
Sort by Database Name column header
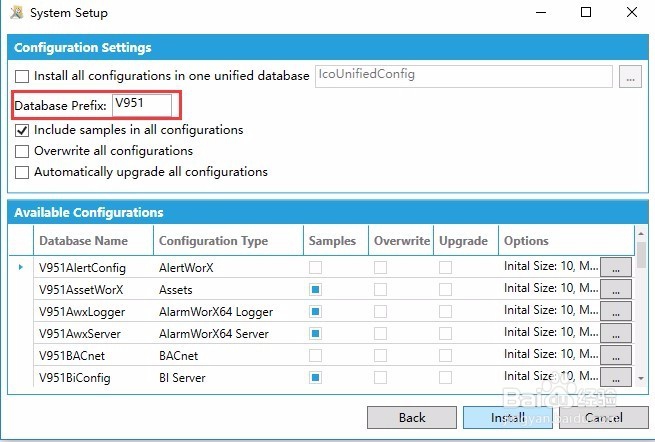point(94,241)
